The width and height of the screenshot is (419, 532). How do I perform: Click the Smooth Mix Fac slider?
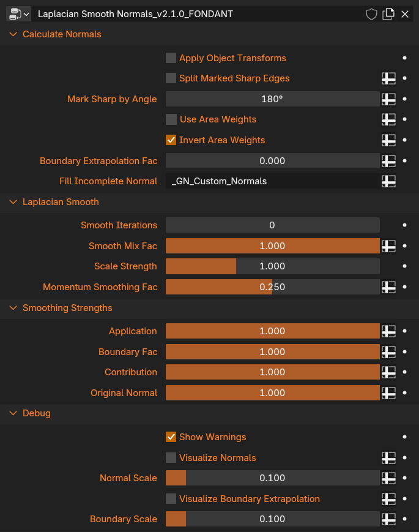(273, 246)
